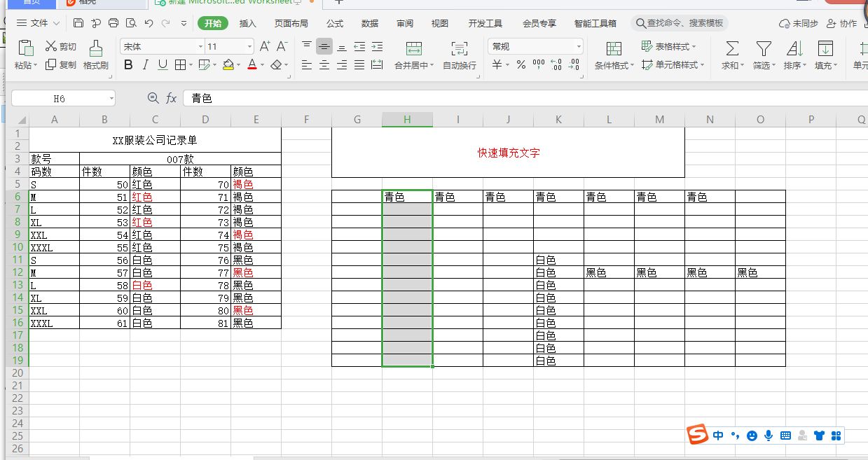Click the Sort (排序) icon
Image resolution: width=868 pixels, height=460 pixels.
(x=794, y=48)
